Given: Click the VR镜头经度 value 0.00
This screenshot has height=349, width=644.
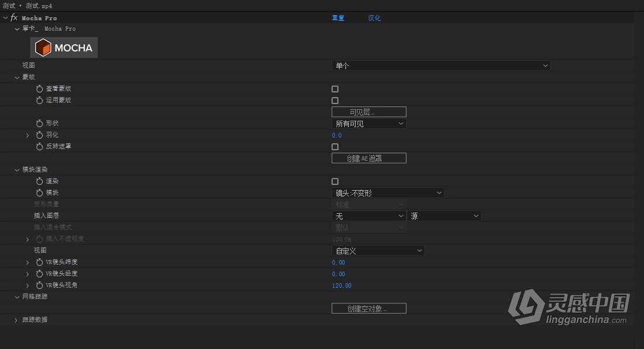Looking at the screenshot, I should (338, 274).
